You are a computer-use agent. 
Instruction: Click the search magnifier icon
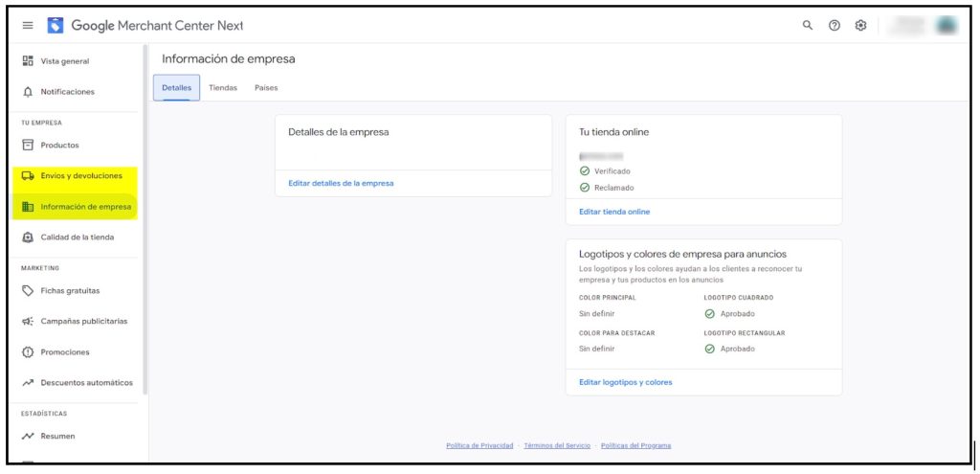coord(808,26)
